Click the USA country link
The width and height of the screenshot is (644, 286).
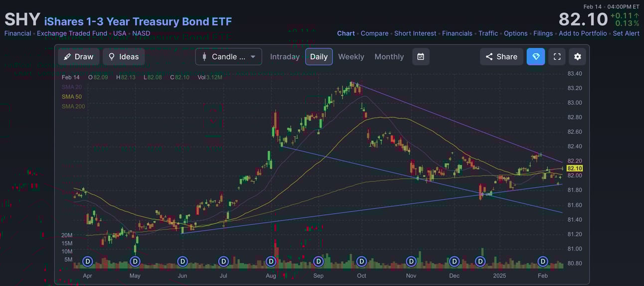click(x=120, y=33)
